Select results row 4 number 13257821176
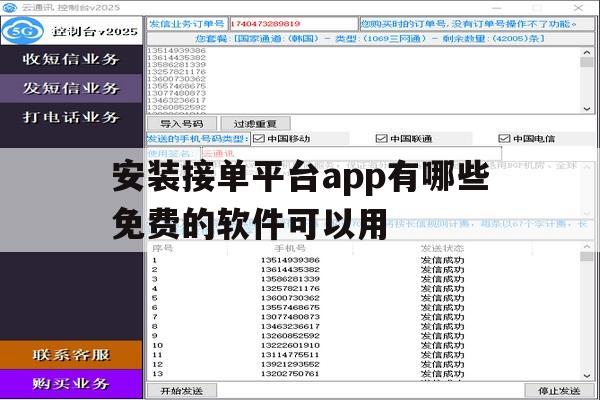 click(x=290, y=288)
